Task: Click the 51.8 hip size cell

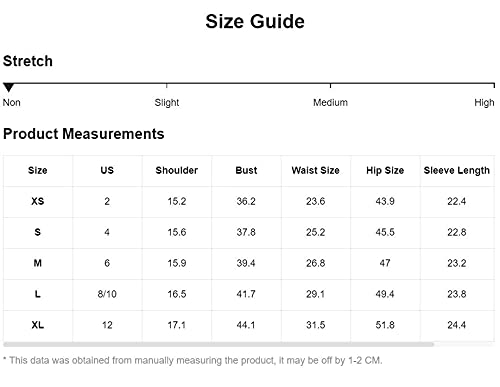Action: 385,325
